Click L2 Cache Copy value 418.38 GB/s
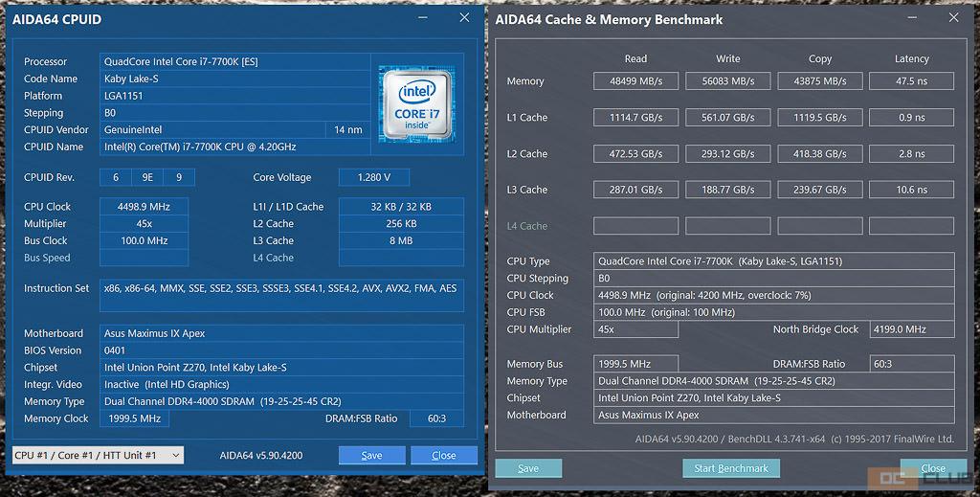Image resolution: width=980 pixels, height=497 pixels. pos(820,154)
